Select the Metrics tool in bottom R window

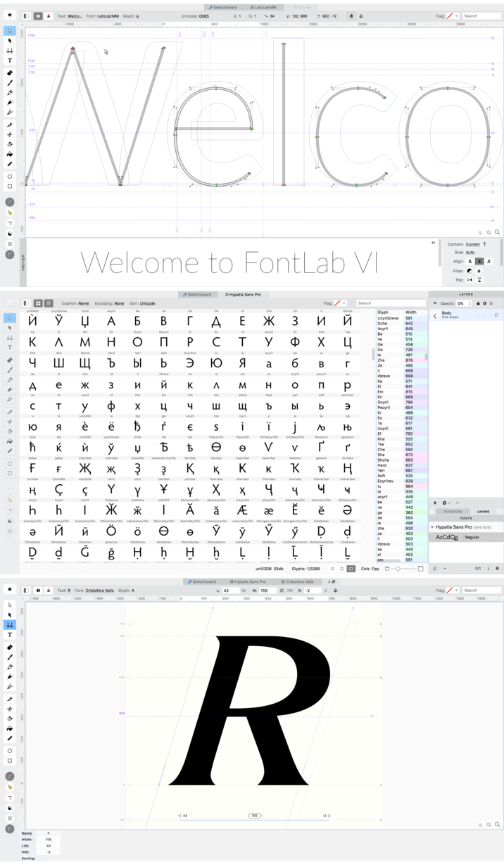point(10,625)
